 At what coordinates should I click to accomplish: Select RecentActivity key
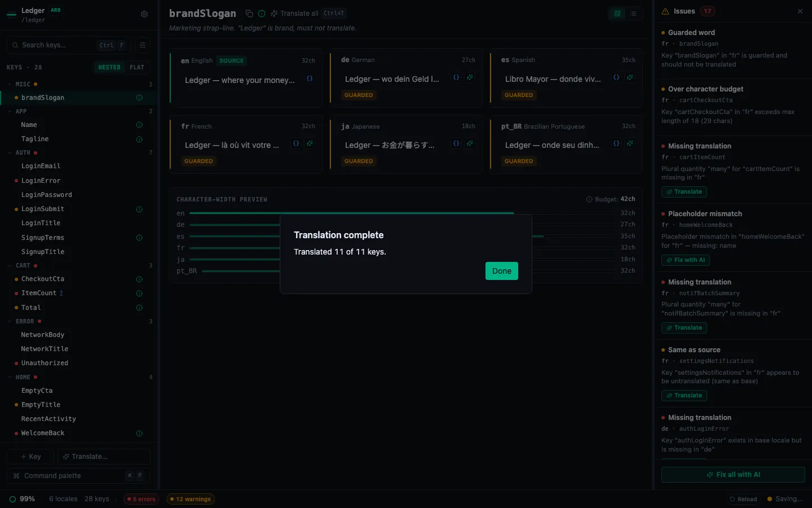79,419
